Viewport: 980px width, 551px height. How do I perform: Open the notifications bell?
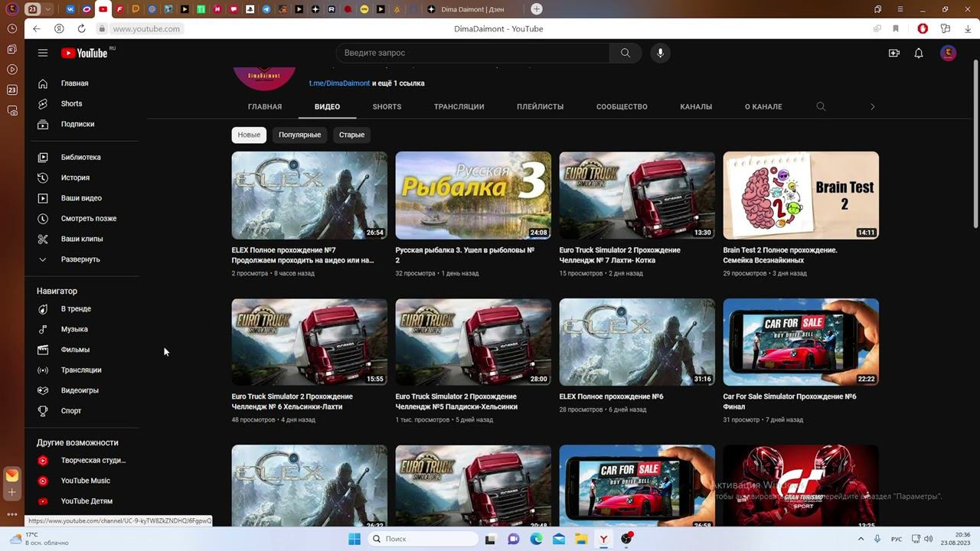pyautogui.click(x=919, y=53)
